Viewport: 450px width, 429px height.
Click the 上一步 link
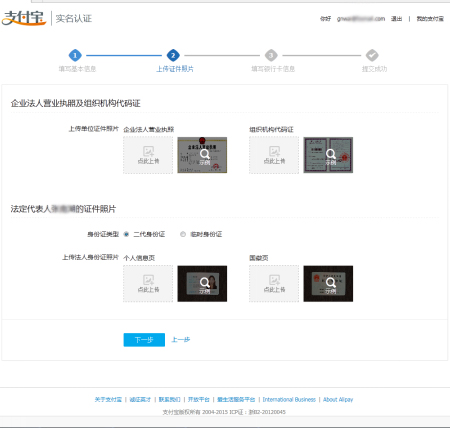coord(181,340)
